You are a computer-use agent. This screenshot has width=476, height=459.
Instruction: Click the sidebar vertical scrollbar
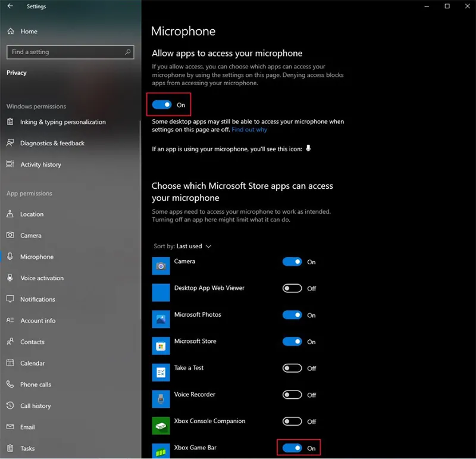(x=140, y=220)
